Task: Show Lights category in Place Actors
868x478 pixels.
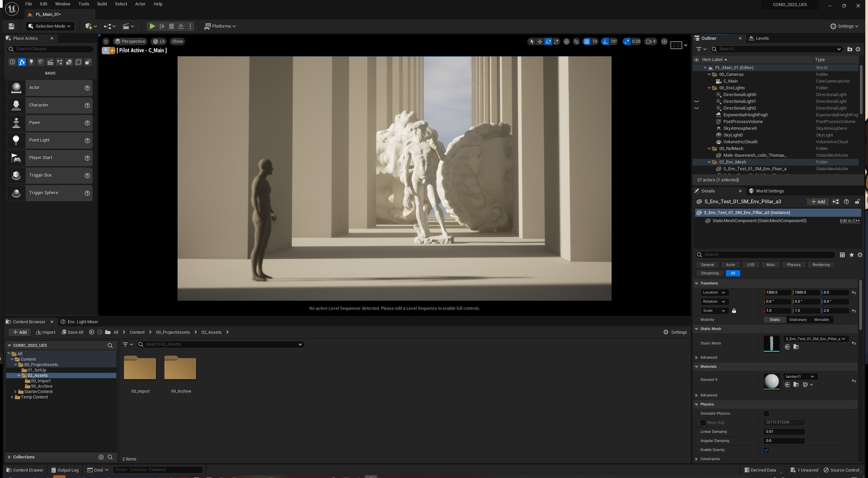Action: [31, 62]
